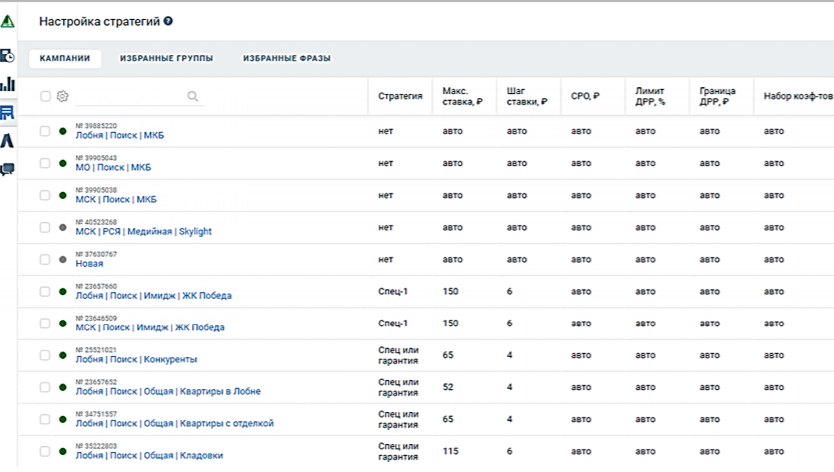This screenshot has width=834, height=472.
Task: Check the box for Лобня | Поиск | МКБ
Action: (45, 131)
